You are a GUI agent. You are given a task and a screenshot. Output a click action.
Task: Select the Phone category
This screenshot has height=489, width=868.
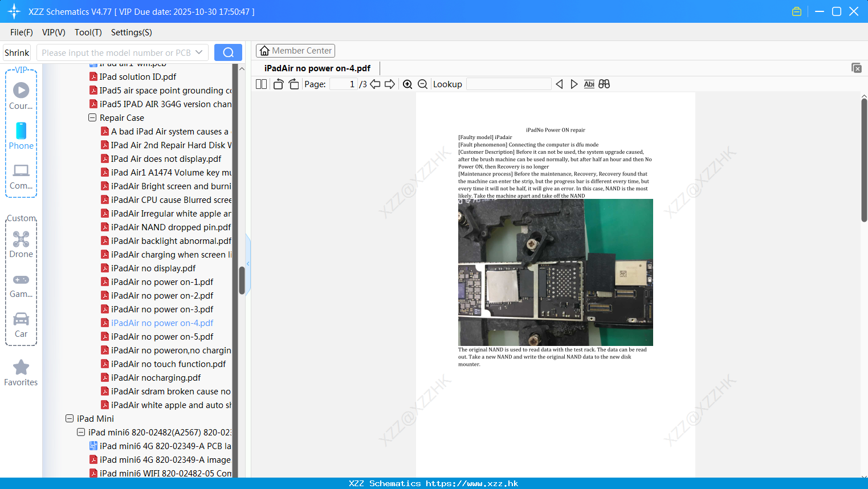(21, 136)
